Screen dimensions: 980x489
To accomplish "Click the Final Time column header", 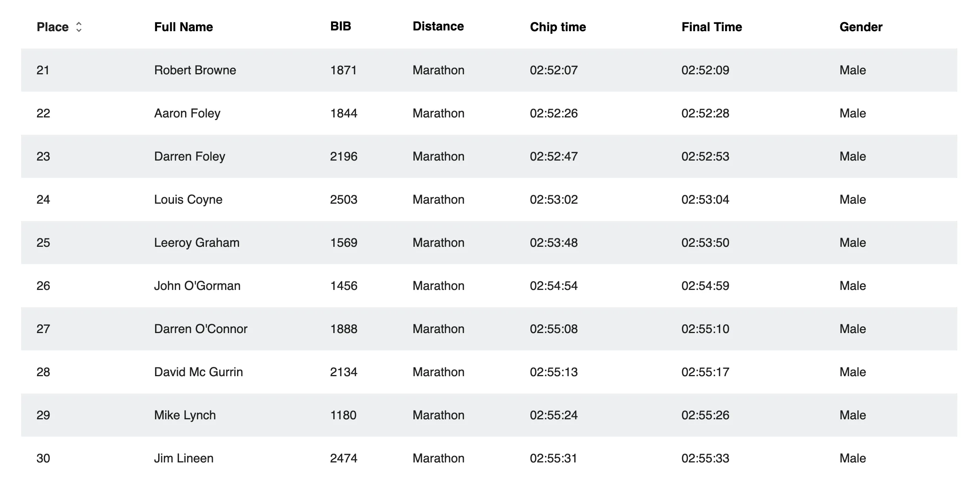I will pos(711,27).
